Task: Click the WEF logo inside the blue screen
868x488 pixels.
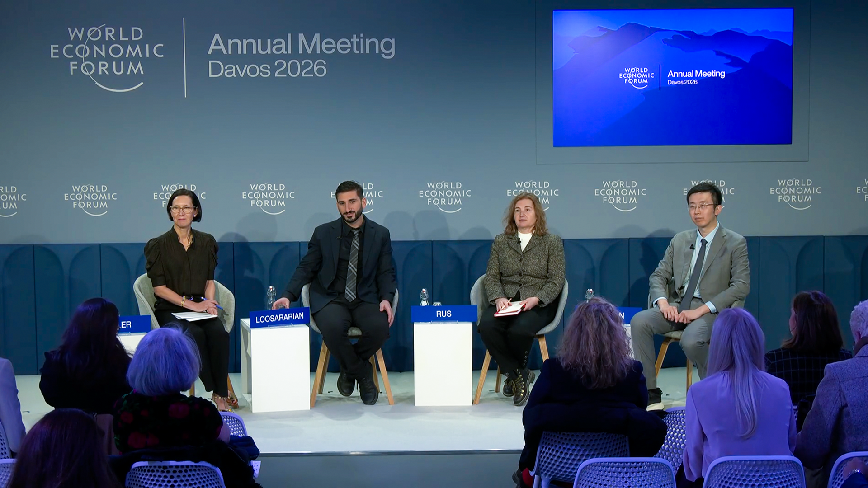Action: tap(636, 76)
